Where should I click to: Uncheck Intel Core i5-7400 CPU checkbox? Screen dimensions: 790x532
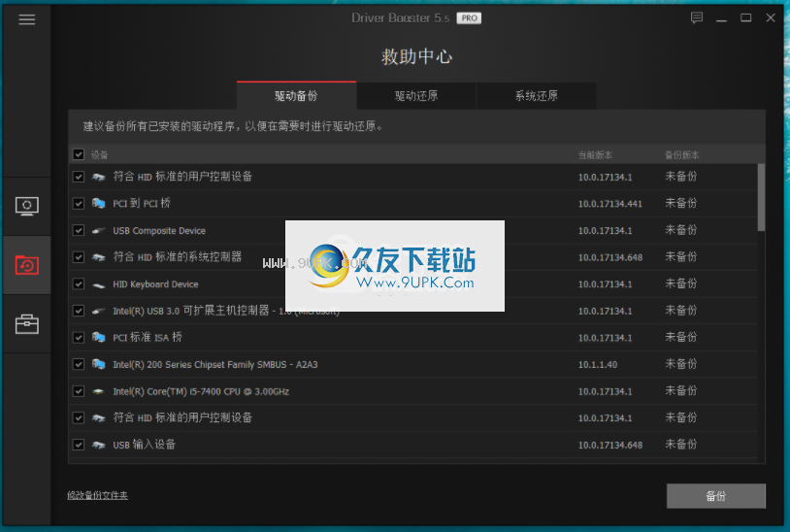pyautogui.click(x=78, y=391)
